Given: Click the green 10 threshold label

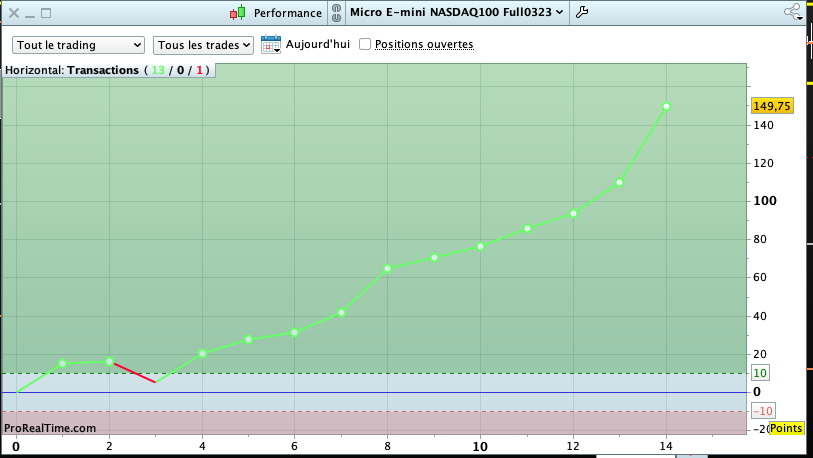Looking at the screenshot, I should pyautogui.click(x=760, y=373).
